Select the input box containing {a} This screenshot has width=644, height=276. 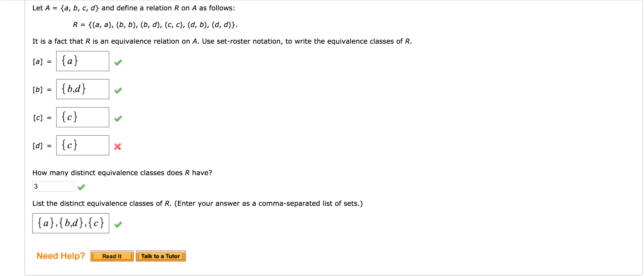(x=82, y=61)
